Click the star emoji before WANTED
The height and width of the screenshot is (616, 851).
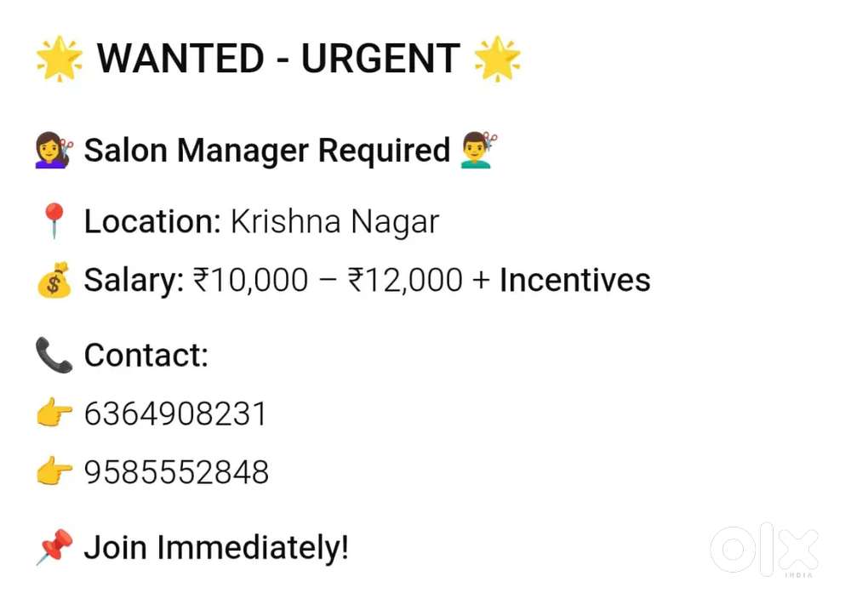(x=59, y=60)
